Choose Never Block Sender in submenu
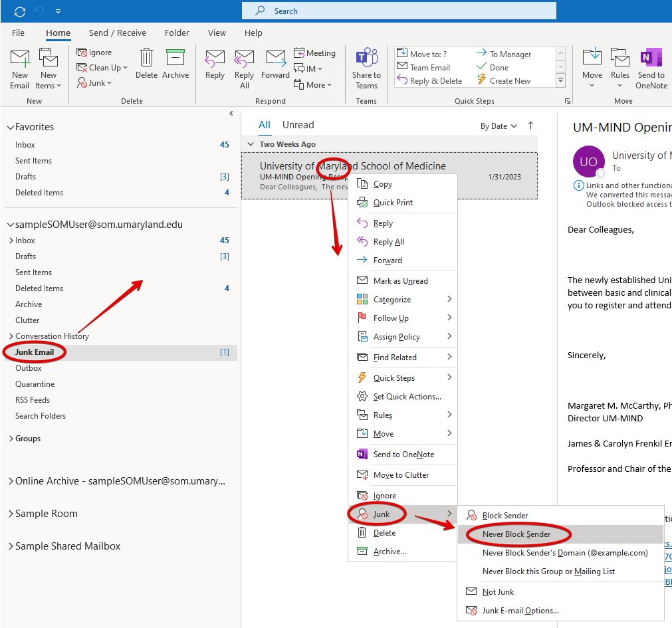This screenshot has height=628, width=672. click(x=516, y=534)
